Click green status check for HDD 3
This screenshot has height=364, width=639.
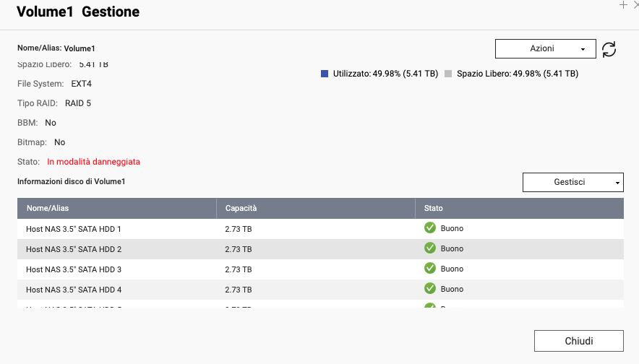coord(430,269)
